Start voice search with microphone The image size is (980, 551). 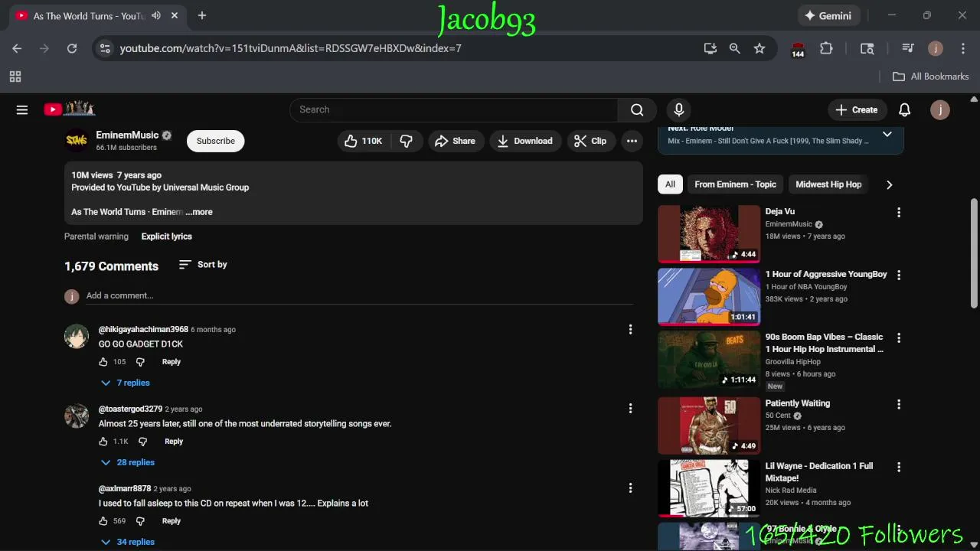click(678, 109)
